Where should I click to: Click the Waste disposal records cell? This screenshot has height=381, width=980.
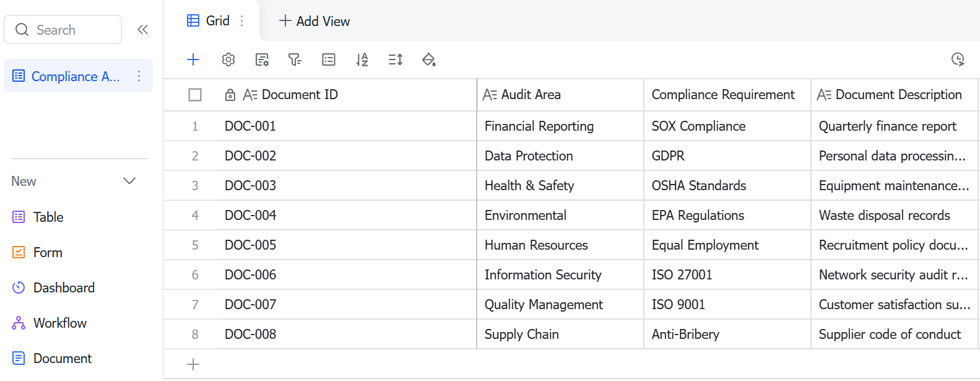click(x=895, y=216)
